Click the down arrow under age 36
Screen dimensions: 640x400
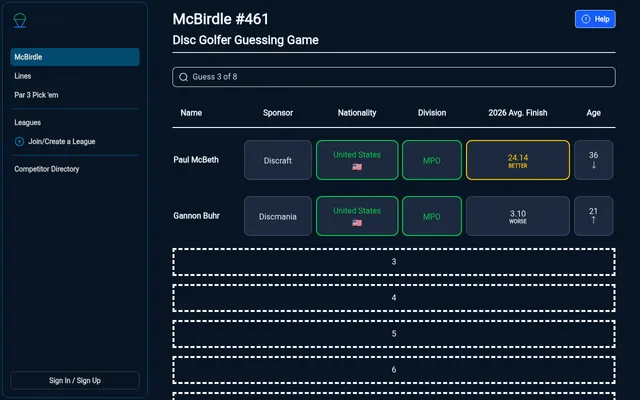coord(593,165)
